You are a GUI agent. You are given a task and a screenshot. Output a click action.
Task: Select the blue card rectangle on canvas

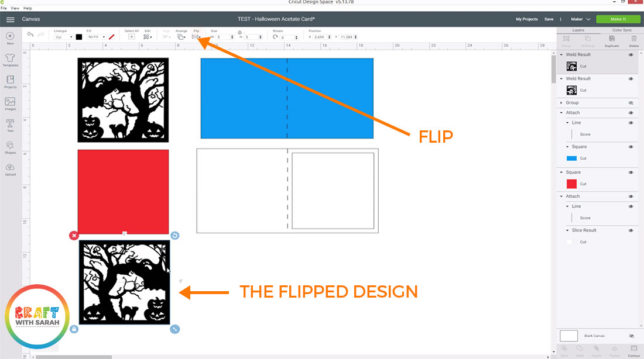287,98
